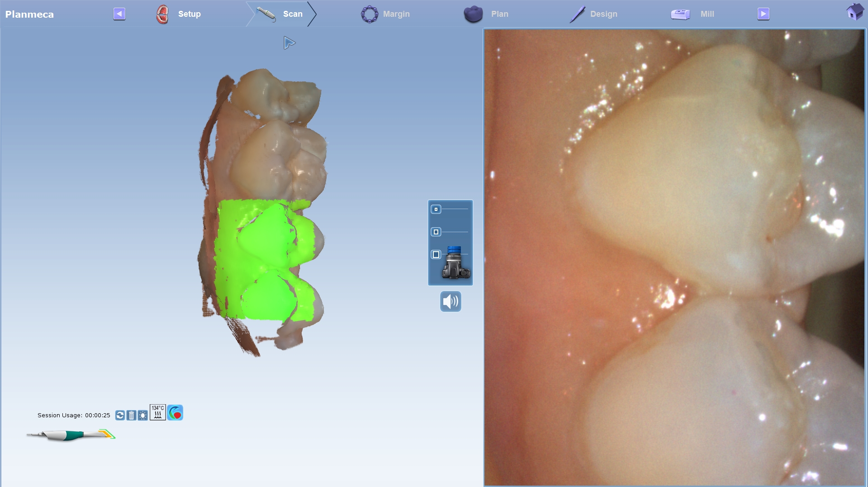The height and width of the screenshot is (487, 868).
Task: Toggle the scanner light brightness icon
Action: pyautogui.click(x=142, y=415)
